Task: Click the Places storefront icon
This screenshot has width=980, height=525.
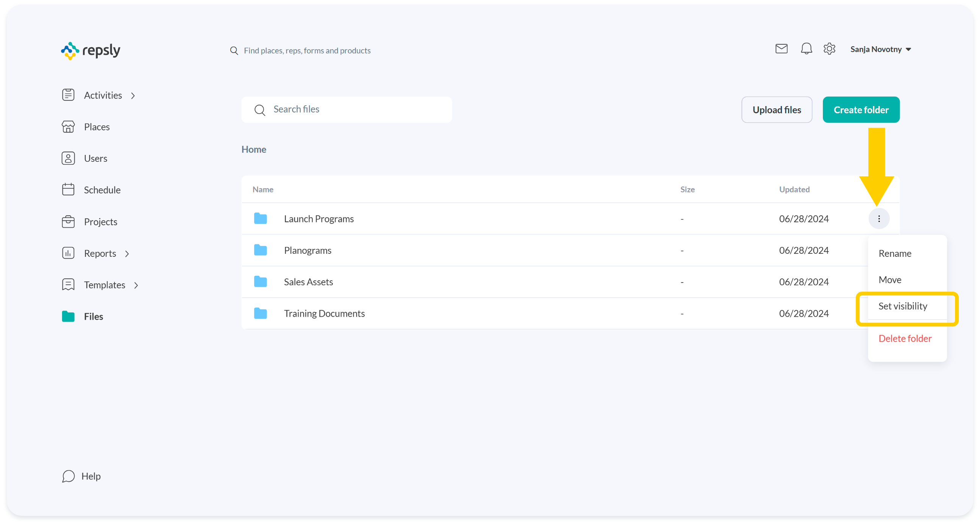Action: (x=68, y=127)
